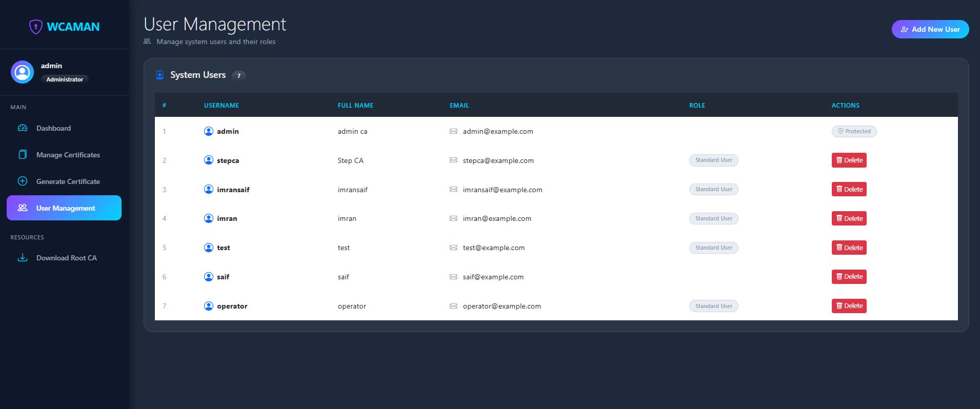Delete the operator user
Viewport: 980px width, 409px height.
tap(849, 306)
